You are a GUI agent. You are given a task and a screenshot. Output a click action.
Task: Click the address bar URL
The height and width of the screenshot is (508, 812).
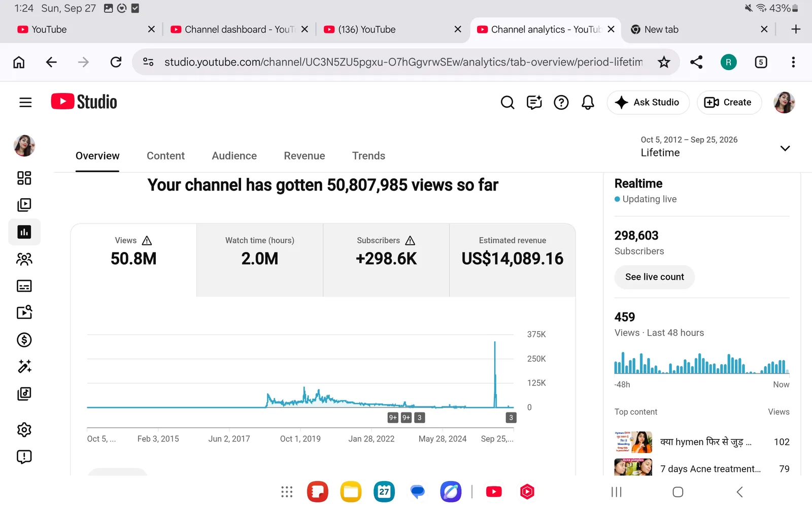click(403, 62)
